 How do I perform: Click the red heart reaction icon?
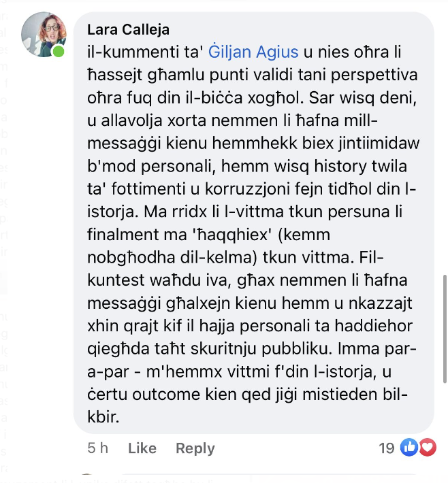[x=428, y=447]
